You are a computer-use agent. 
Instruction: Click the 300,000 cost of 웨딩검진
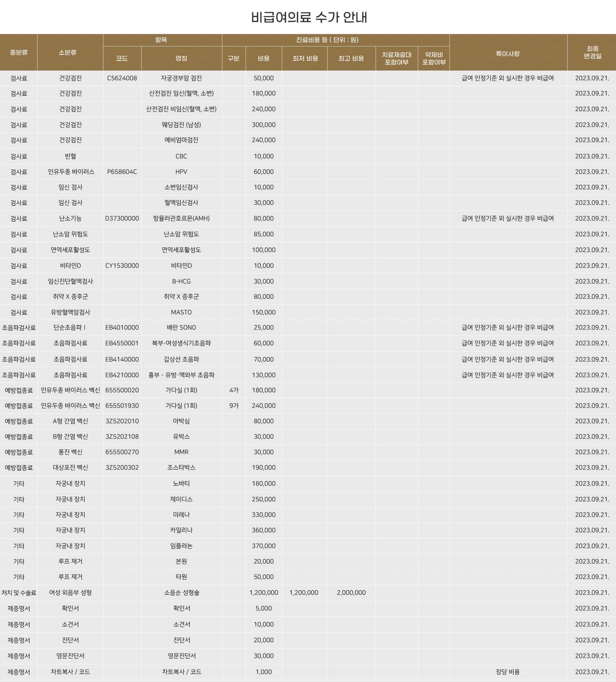(264, 125)
